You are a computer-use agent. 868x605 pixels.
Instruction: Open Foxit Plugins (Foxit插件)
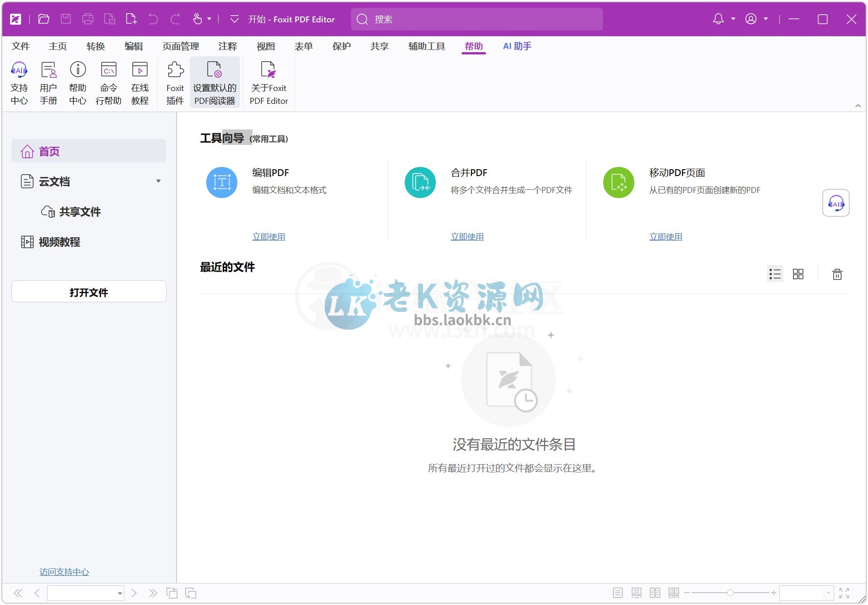click(175, 83)
